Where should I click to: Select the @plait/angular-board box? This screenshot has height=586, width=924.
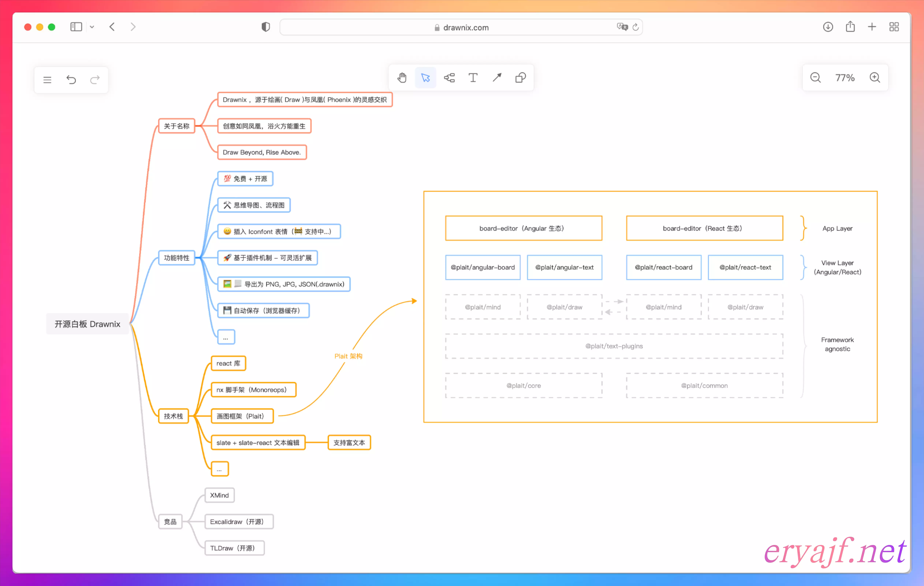(x=483, y=268)
